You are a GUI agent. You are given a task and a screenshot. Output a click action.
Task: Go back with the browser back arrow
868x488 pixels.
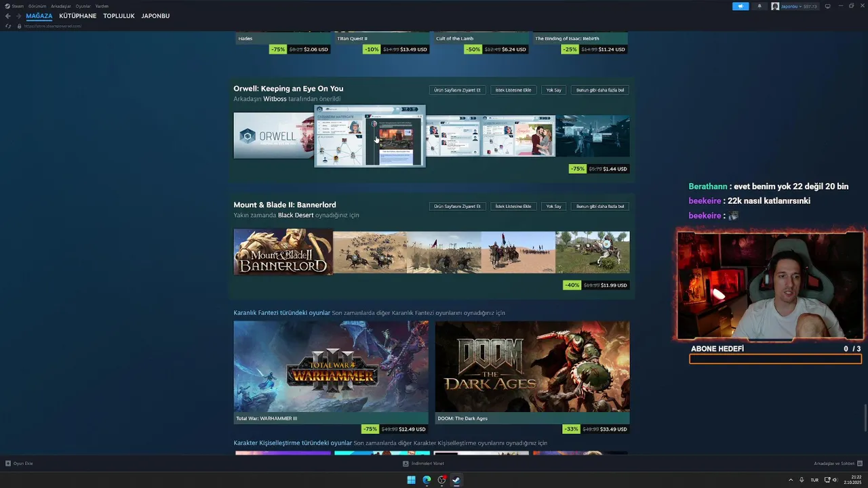(7, 16)
